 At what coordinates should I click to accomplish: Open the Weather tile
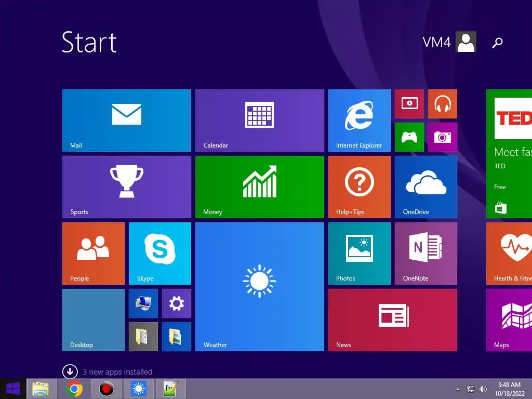click(x=260, y=287)
